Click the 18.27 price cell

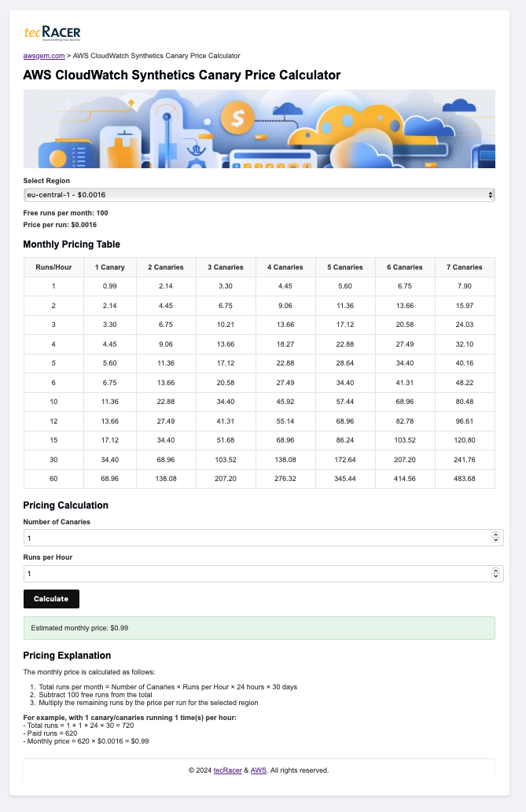(285, 344)
